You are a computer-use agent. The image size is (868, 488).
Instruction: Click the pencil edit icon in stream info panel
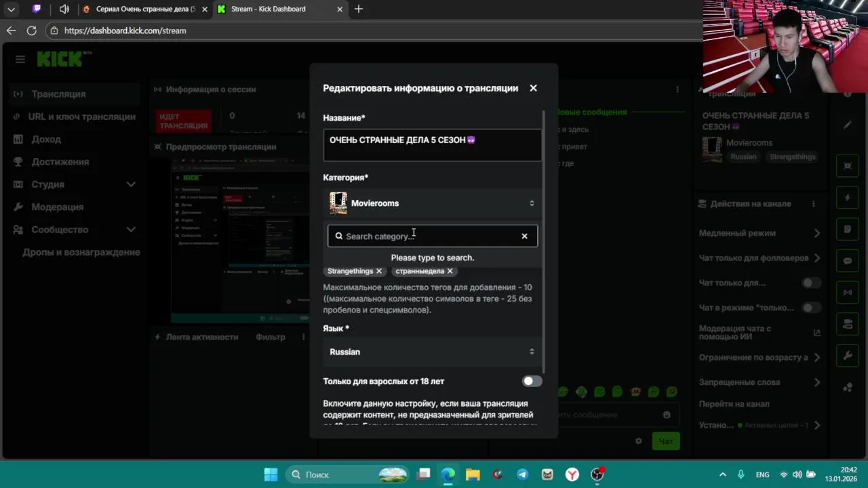pyautogui.click(x=848, y=125)
